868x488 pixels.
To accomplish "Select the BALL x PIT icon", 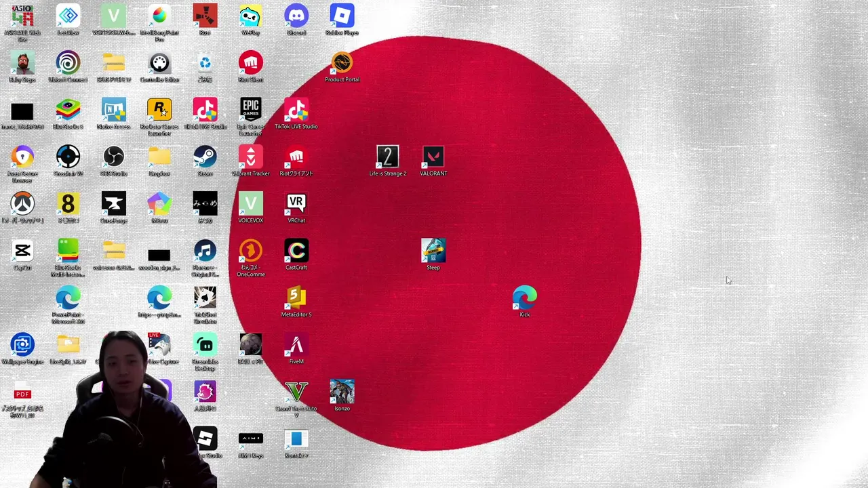I will (x=250, y=345).
